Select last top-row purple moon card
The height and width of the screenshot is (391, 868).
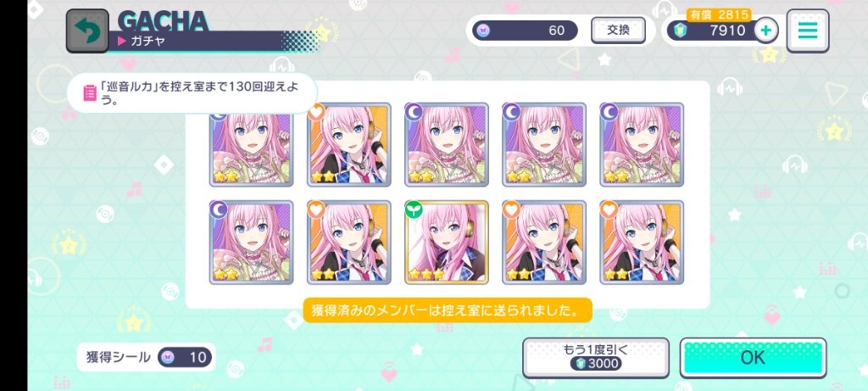tap(642, 144)
